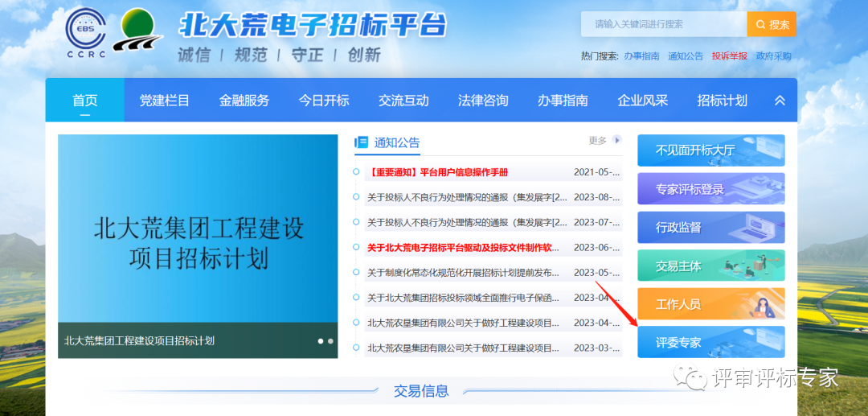Open hot search link 通知公告
Image resolution: width=868 pixels, height=416 pixels.
coord(686,56)
